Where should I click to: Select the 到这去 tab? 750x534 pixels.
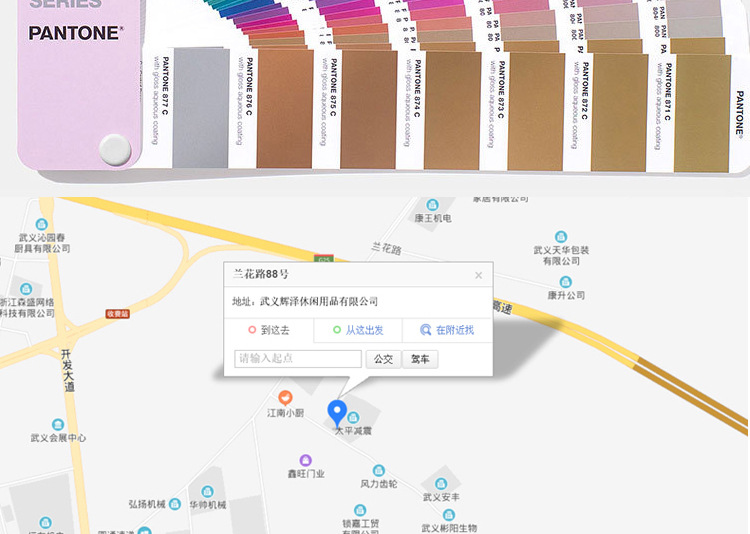[x=269, y=330]
